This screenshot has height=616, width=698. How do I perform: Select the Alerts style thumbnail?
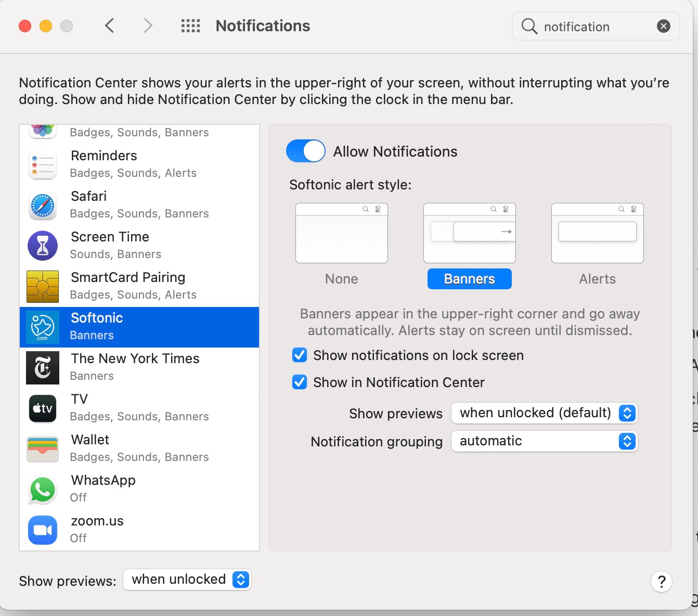pyautogui.click(x=598, y=233)
